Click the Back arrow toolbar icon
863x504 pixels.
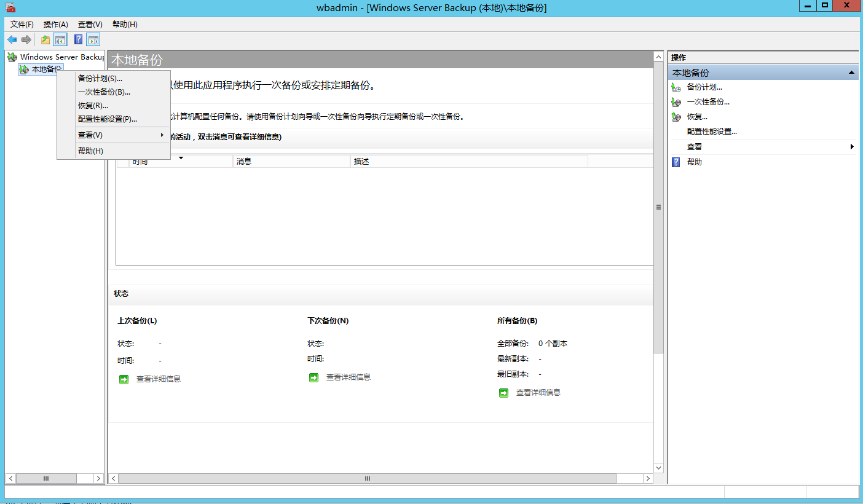coord(12,40)
